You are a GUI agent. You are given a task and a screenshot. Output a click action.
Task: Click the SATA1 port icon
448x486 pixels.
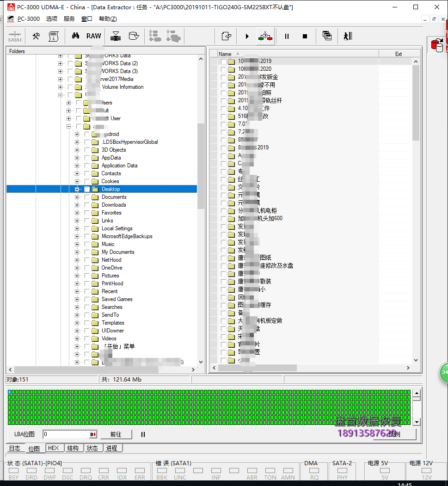14,36
